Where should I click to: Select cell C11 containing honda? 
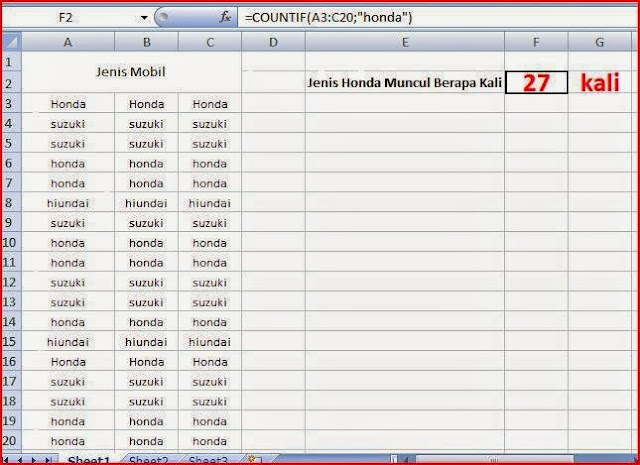[x=210, y=263]
